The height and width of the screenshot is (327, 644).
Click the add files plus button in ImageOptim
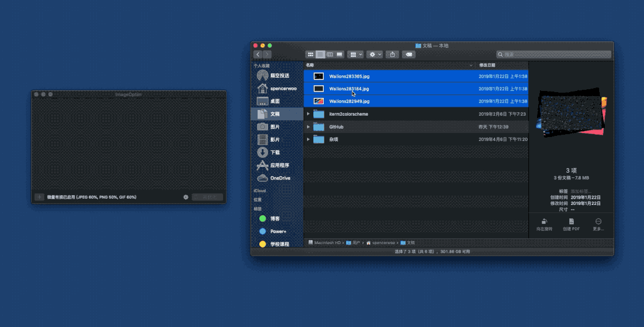[x=40, y=197]
